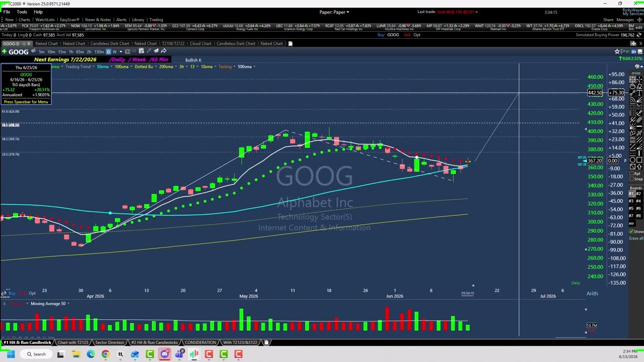Image resolution: width=644 pixels, height=362 pixels.
Task: Select the Rectangle drawing tool
Action: click(639, 160)
